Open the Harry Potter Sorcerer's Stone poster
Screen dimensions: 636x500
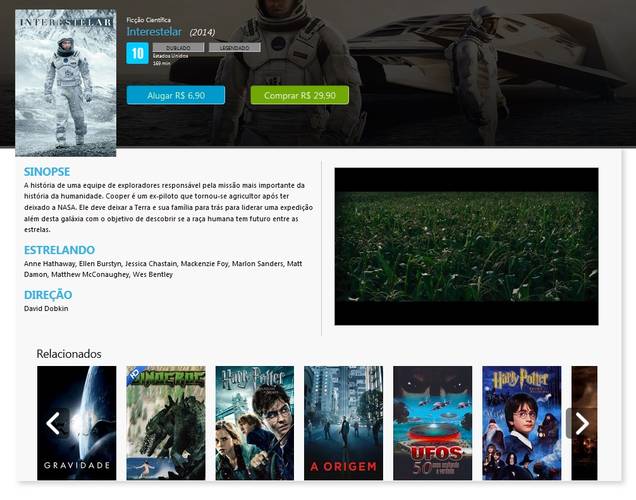pos(522,423)
